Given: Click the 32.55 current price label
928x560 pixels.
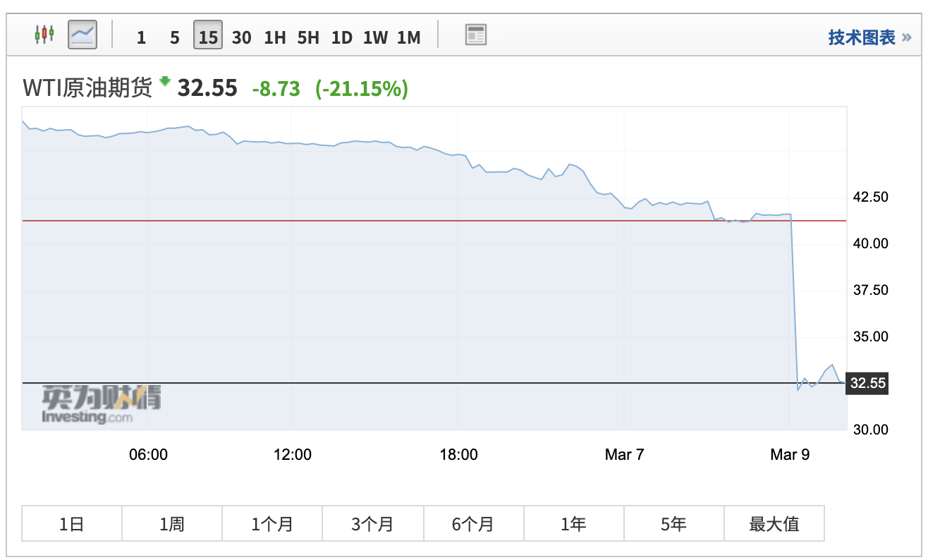Looking at the screenshot, I should click(867, 384).
